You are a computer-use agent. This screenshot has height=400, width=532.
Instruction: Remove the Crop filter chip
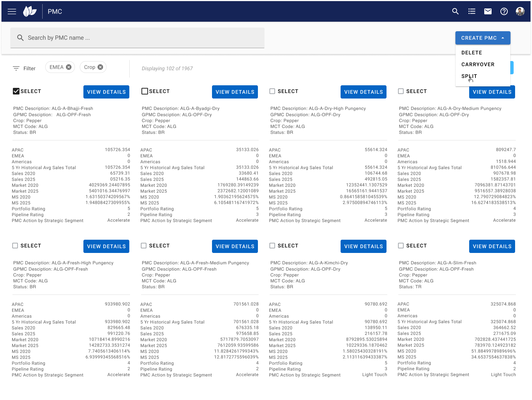(100, 67)
